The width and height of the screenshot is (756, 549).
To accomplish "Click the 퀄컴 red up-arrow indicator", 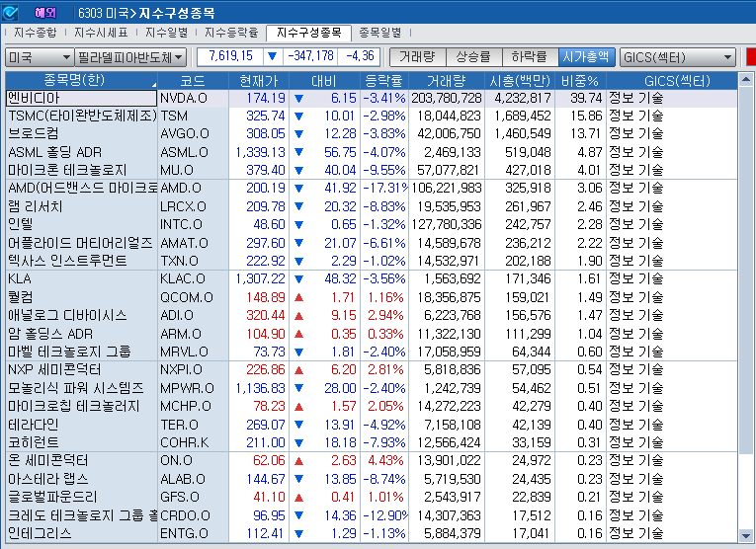I will tap(298, 297).
